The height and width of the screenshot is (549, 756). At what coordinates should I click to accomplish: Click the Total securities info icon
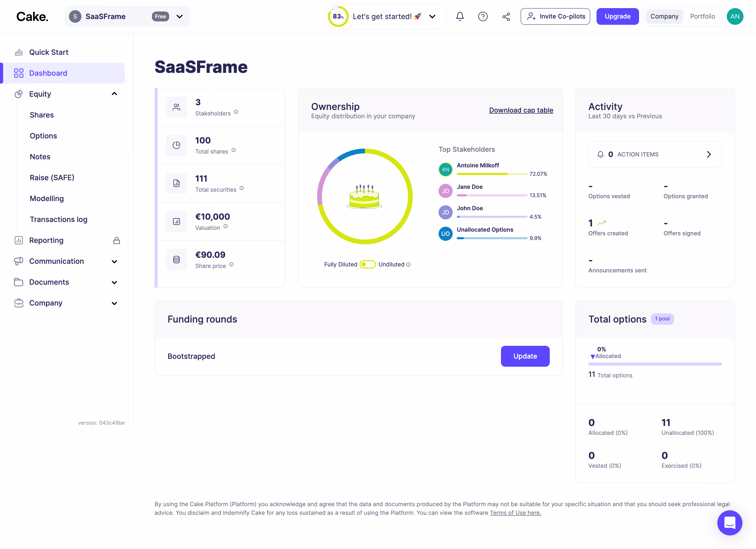(242, 188)
